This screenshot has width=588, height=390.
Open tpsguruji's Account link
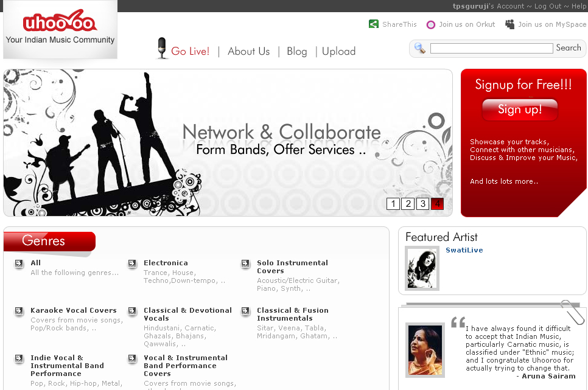click(488, 6)
